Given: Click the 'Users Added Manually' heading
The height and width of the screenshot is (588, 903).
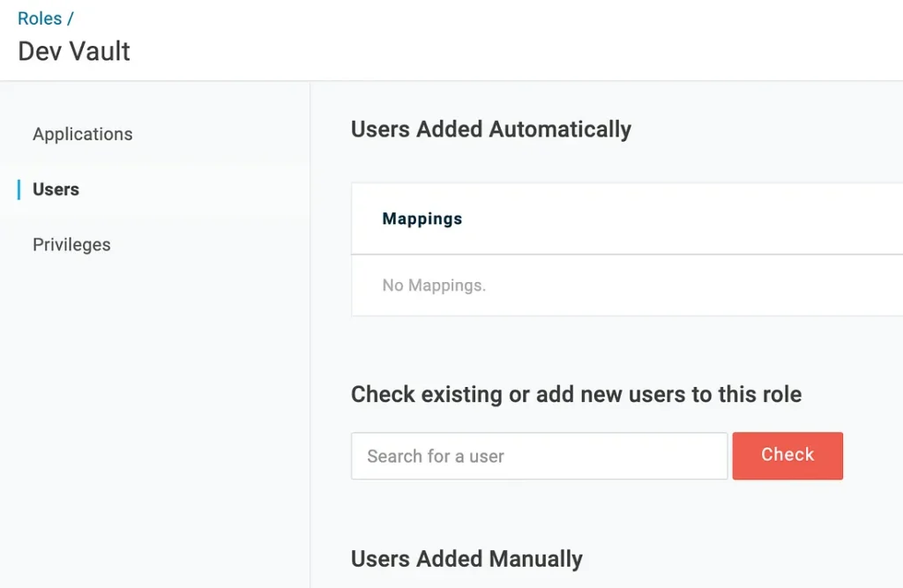Looking at the screenshot, I should click(466, 559).
